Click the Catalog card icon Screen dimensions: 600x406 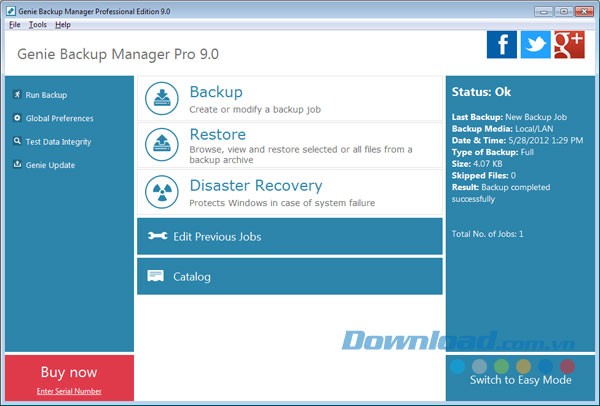(x=155, y=276)
